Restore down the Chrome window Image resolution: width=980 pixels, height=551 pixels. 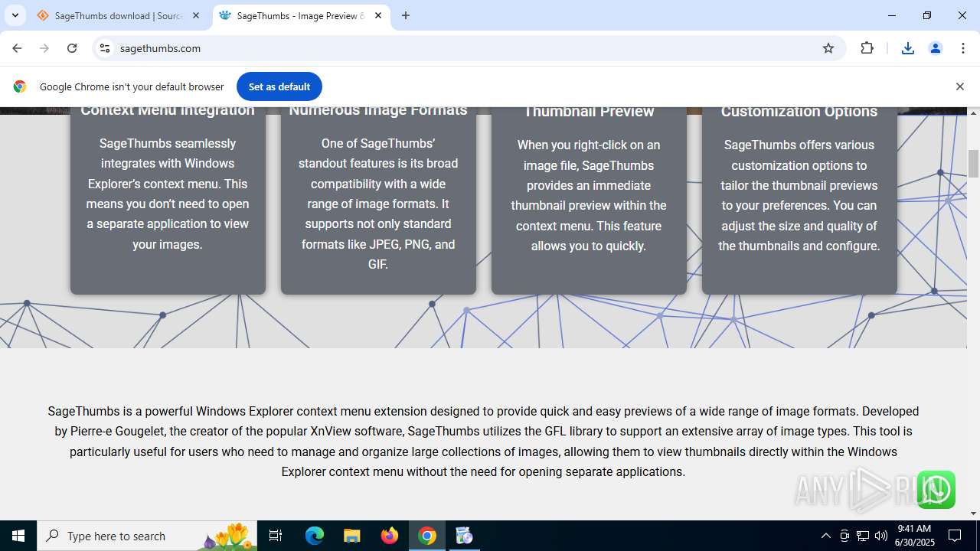tap(927, 15)
